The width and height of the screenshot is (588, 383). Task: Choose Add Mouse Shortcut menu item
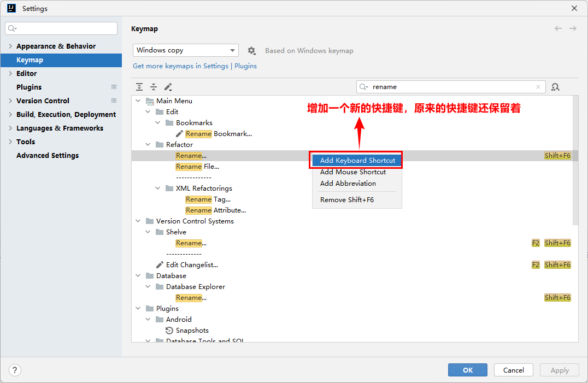353,172
